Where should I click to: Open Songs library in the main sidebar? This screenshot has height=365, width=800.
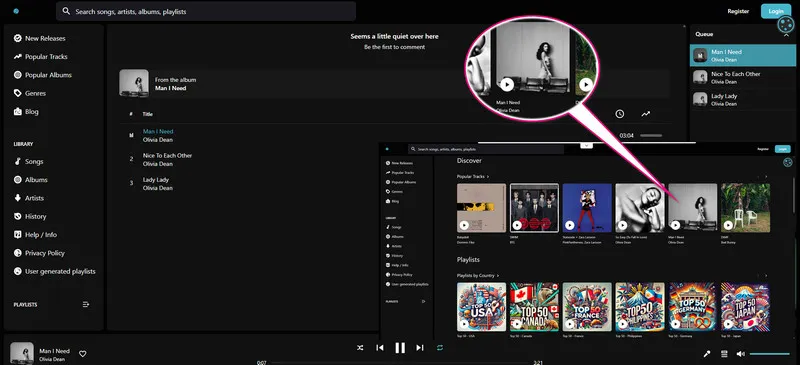(29, 161)
